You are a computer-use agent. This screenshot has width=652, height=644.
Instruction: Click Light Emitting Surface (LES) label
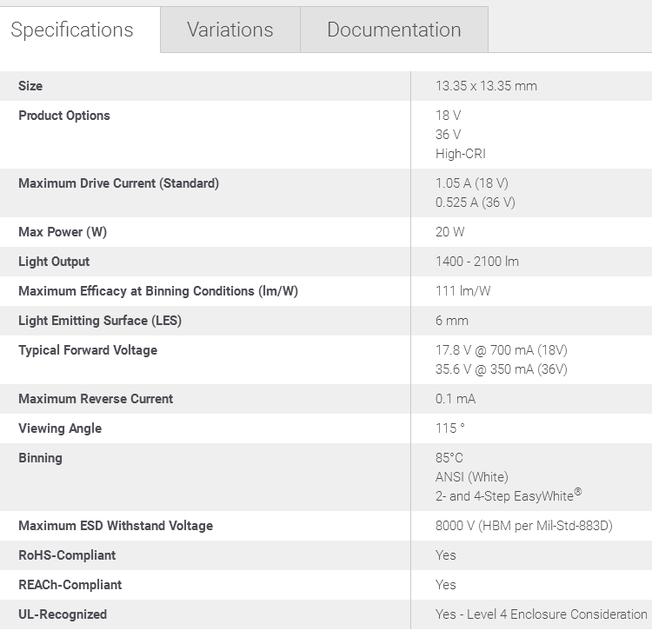tap(100, 321)
